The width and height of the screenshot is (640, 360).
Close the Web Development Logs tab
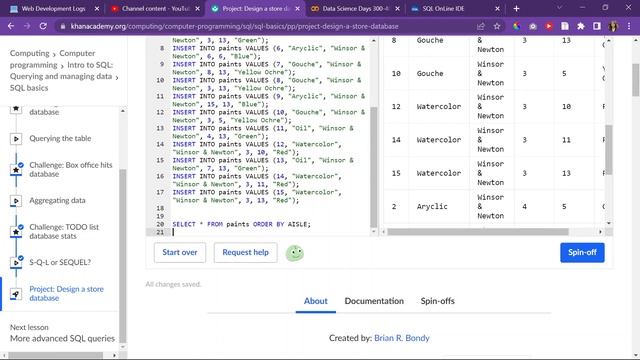click(x=97, y=9)
